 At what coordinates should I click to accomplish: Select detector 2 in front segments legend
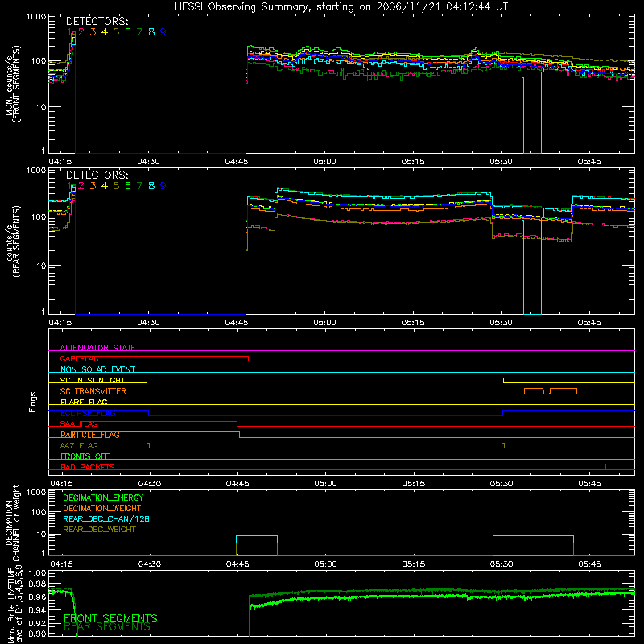coord(81,32)
